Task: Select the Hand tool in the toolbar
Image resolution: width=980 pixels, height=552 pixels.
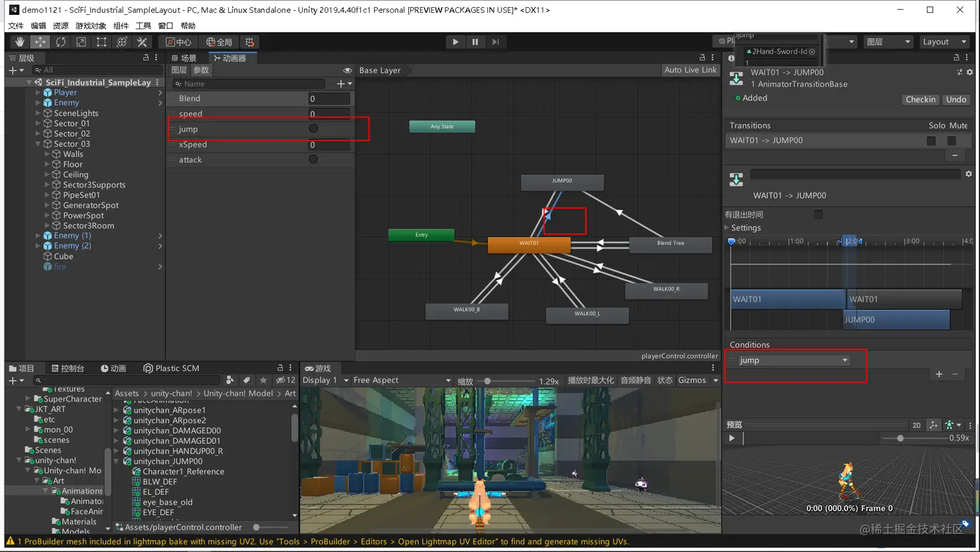Action: coord(20,42)
